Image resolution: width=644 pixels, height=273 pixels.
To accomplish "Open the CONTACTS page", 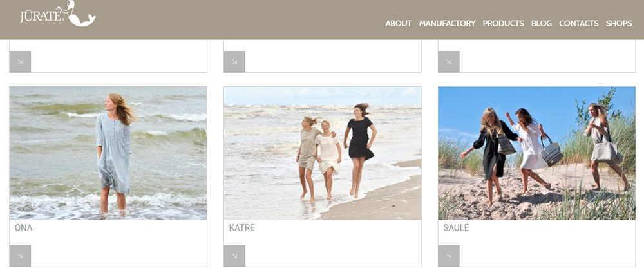I will pyautogui.click(x=578, y=23).
